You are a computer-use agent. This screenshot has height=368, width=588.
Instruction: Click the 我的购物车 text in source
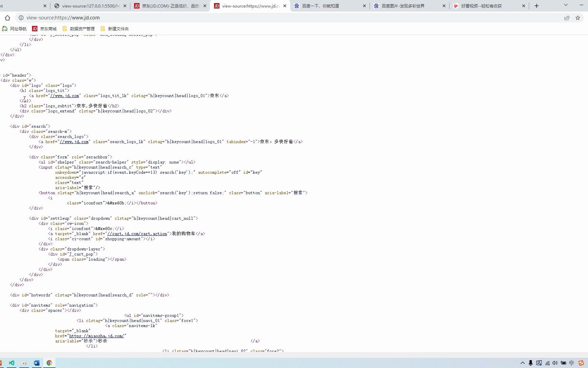click(x=184, y=234)
